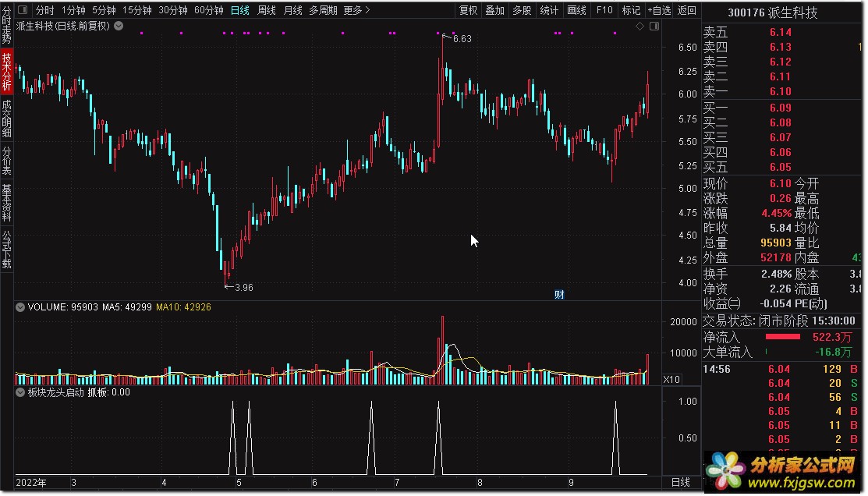Click the 总量 value 95903

coord(776,243)
